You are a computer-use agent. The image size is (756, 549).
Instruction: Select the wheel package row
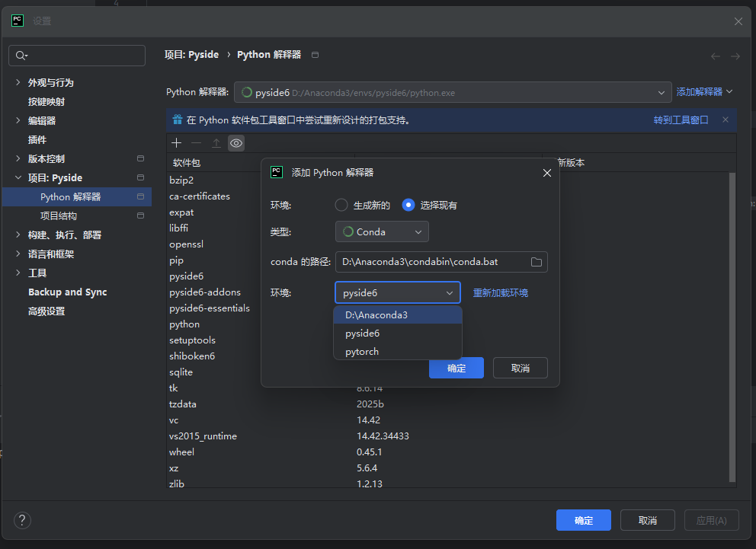tap(182, 452)
